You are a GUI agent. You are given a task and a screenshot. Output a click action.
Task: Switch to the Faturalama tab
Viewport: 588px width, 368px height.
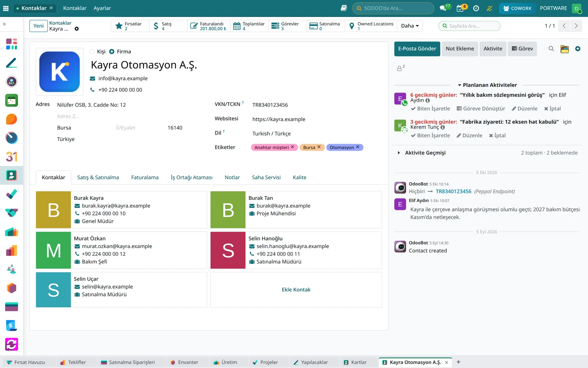pyautogui.click(x=145, y=177)
